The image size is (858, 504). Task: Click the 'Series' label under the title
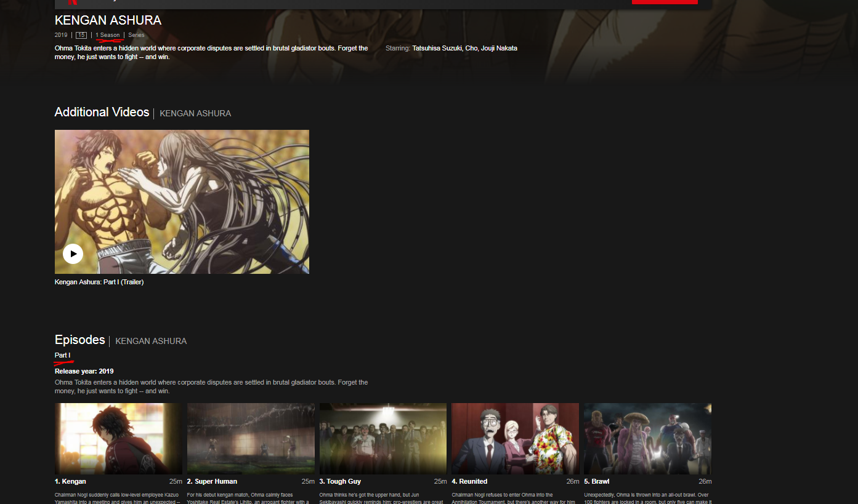[136, 35]
